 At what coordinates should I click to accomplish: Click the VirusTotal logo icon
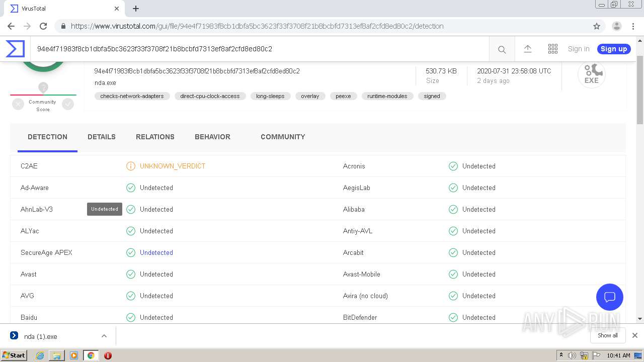(15, 49)
